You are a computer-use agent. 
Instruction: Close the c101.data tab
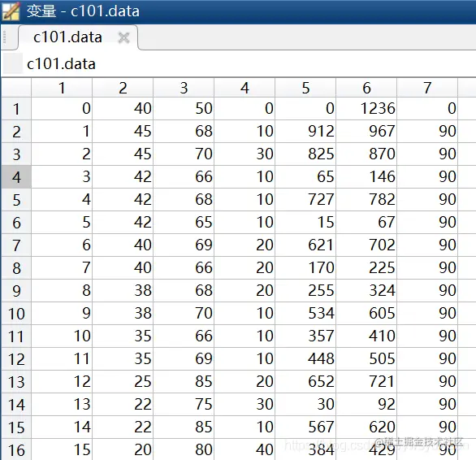click(x=123, y=38)
